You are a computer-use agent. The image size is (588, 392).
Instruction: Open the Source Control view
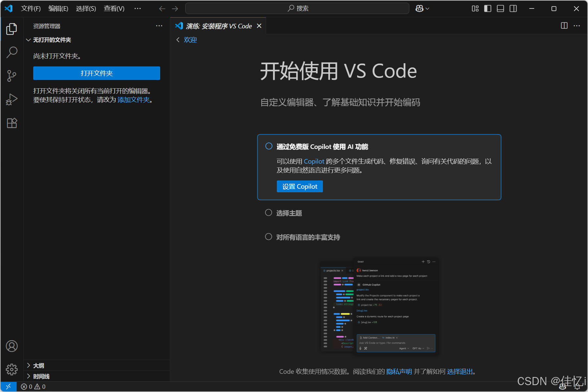(x=12, y=76)
